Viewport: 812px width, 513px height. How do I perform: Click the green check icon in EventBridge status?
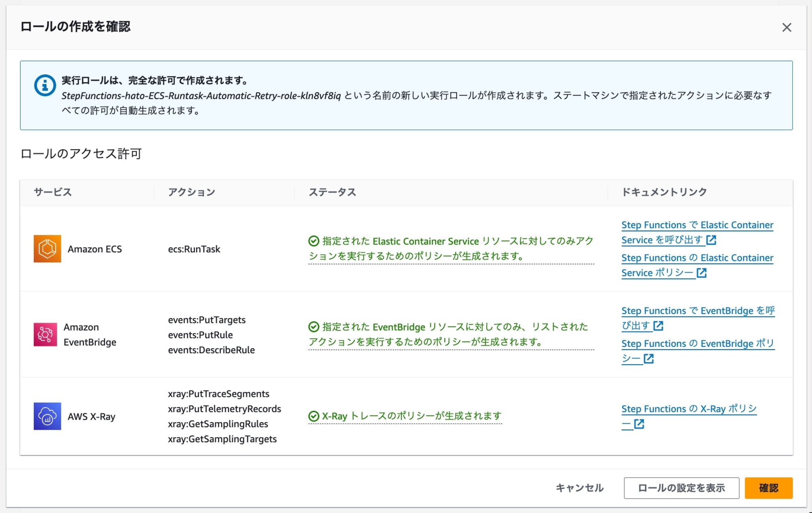313,327
